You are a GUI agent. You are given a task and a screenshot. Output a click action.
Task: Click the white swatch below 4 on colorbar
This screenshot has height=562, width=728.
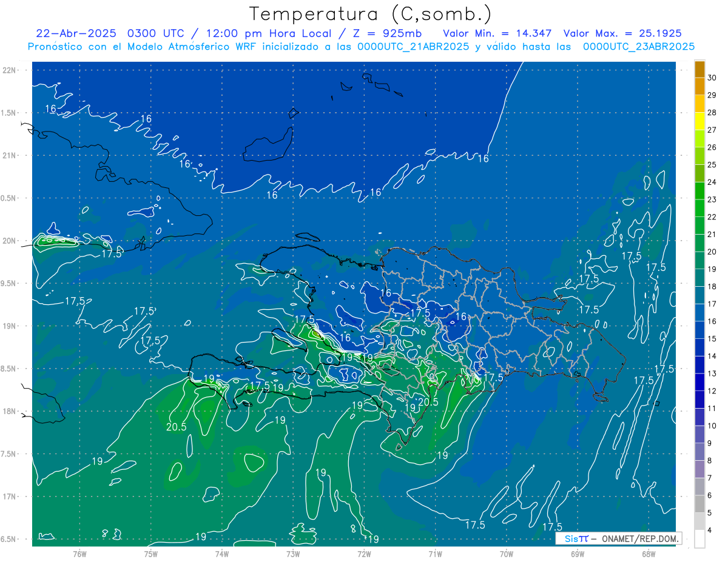pos(699,539)
